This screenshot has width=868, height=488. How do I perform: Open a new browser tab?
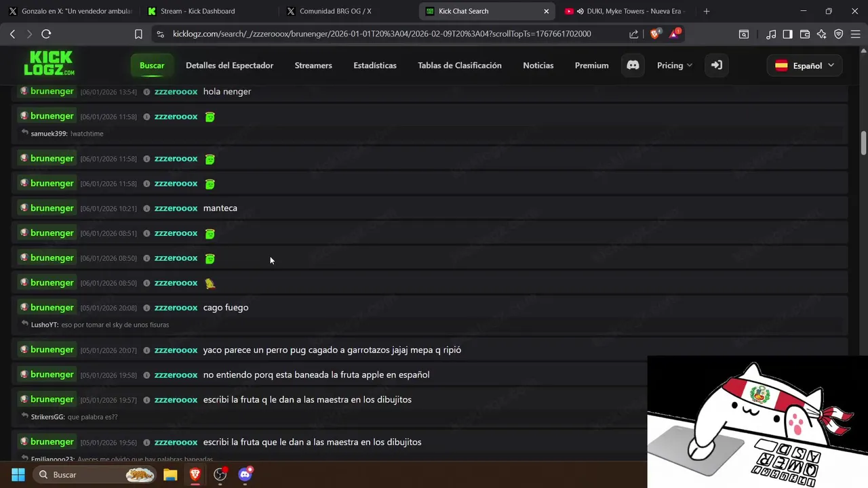click(707, 11)
